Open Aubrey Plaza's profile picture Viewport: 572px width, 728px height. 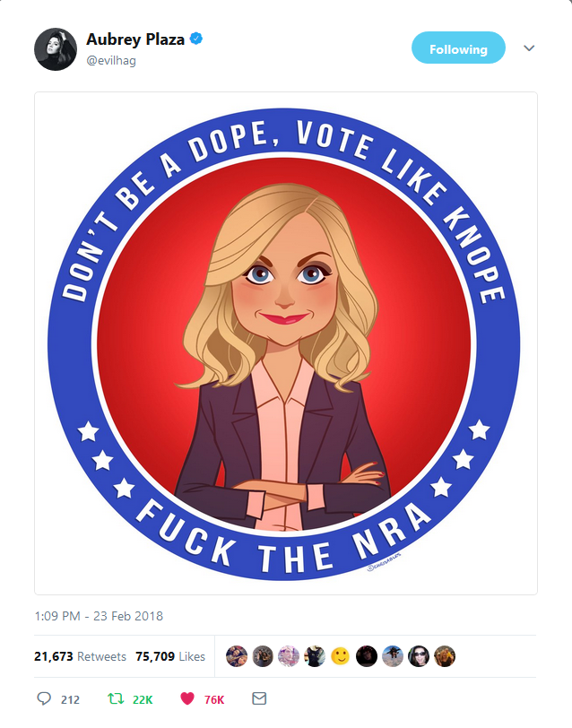[56, 49]
